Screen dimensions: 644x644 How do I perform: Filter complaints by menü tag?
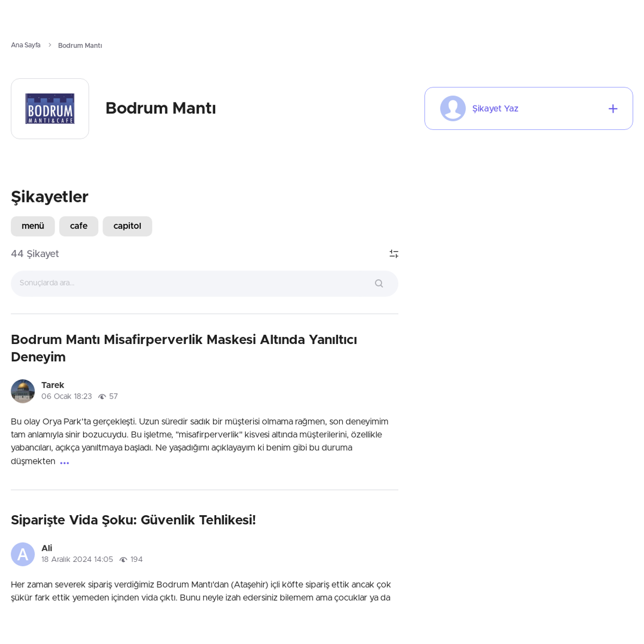33,226
